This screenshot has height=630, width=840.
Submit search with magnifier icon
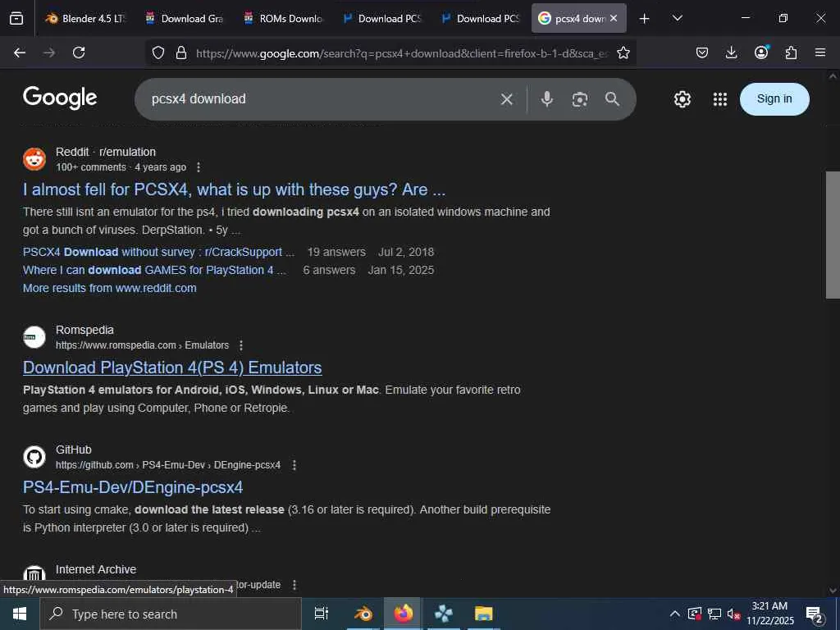click(612, 99)
